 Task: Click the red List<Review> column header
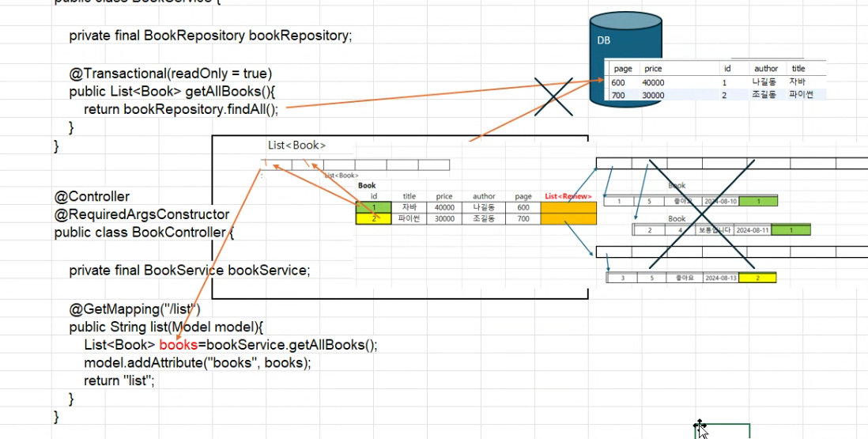(568, 196)
